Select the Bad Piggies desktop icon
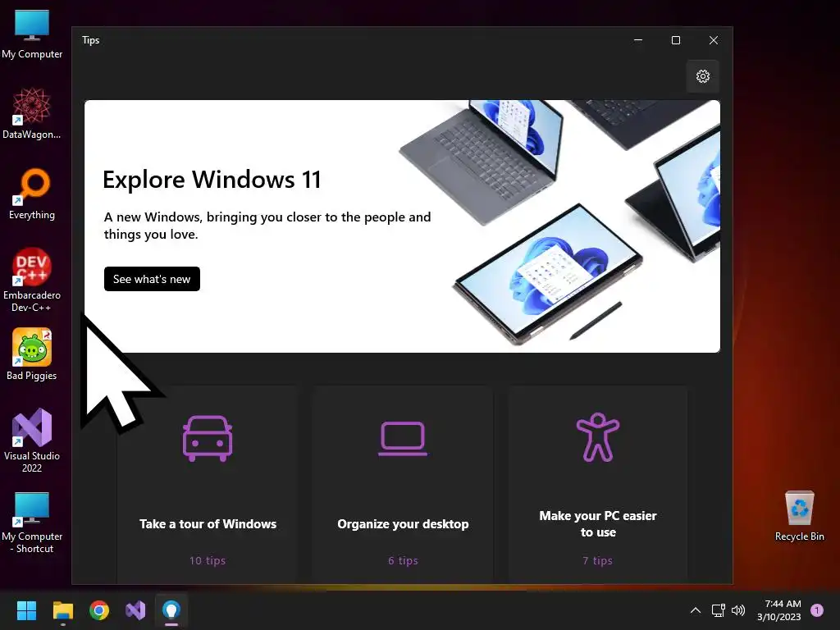 tap(32, 354)
